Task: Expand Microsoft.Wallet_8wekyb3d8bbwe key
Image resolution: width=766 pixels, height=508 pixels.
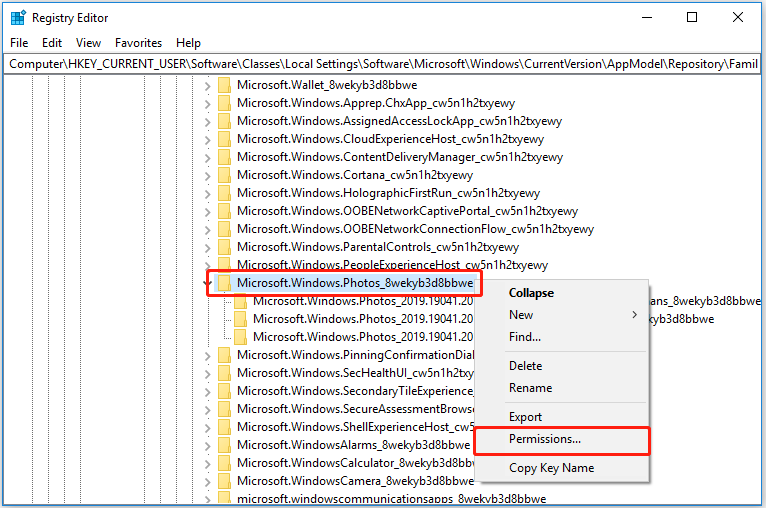Action: coord(208,86)
